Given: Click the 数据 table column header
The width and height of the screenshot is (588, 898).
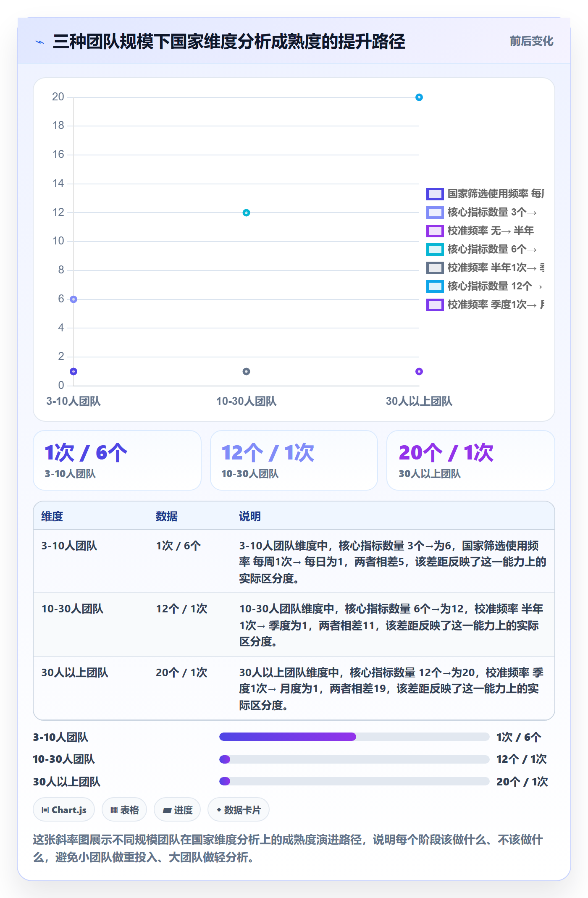Looking at the screenshot, I should 166,516.
